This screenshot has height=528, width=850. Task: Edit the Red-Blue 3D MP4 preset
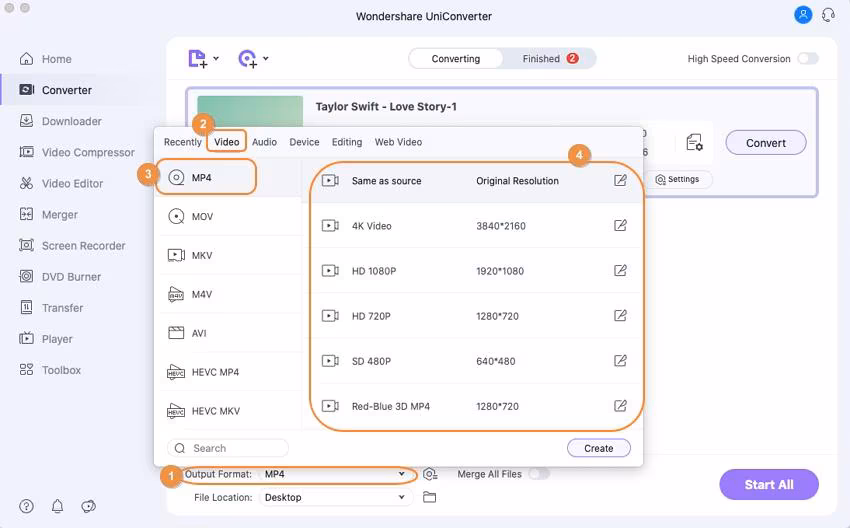(x=620, y=405)
